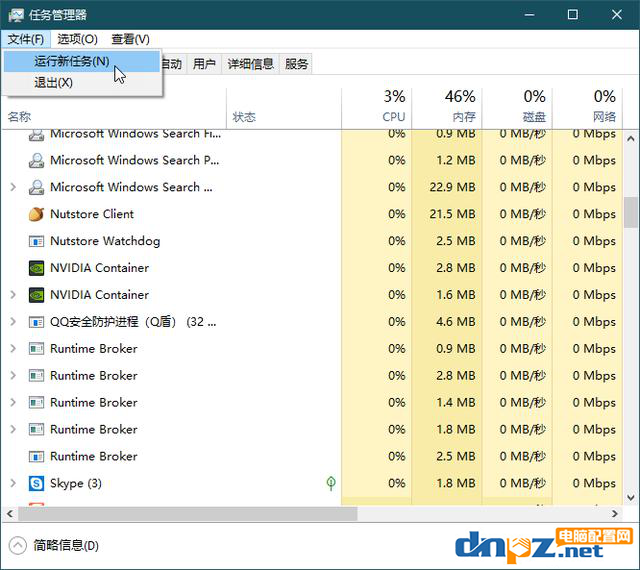Click the 21.5 MB memory value

(x=452, y=214)
